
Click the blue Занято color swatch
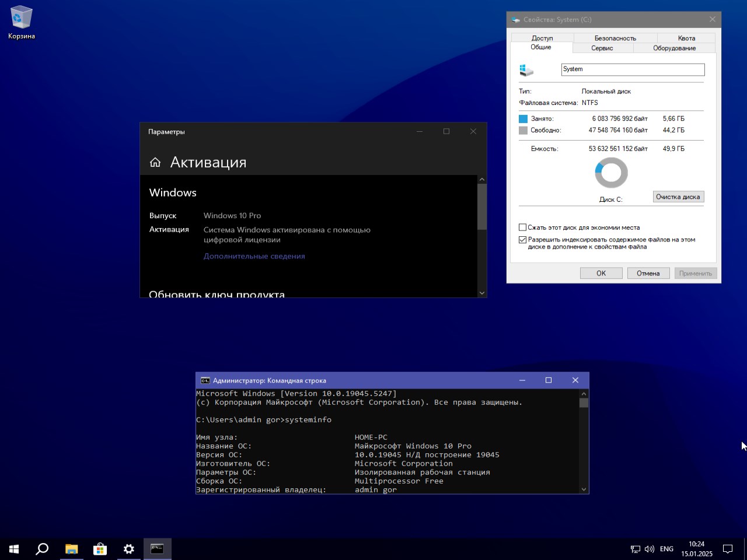coord(523,119)
